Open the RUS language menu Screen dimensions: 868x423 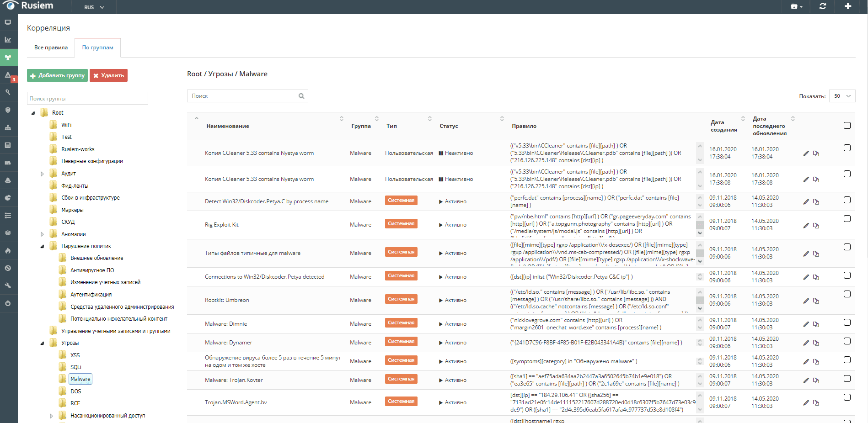tap(94, 7)
